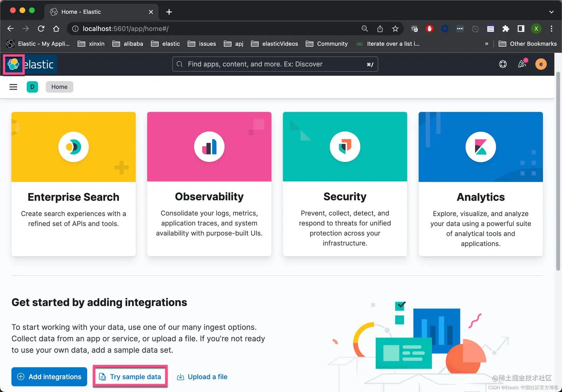Click the Find apps search field
This screenshot has height=392, width=562.
(275, 64)
